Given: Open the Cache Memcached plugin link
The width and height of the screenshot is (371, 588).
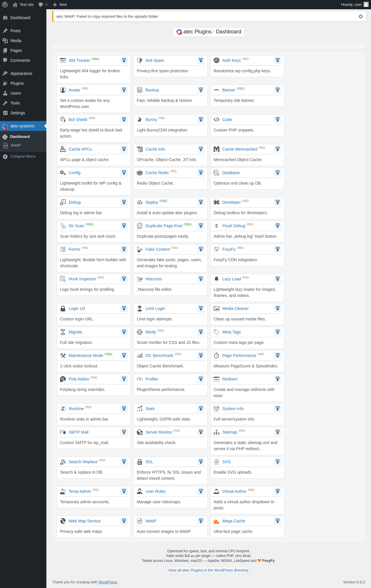Looking at the screenshot, I should pos(240,149).
